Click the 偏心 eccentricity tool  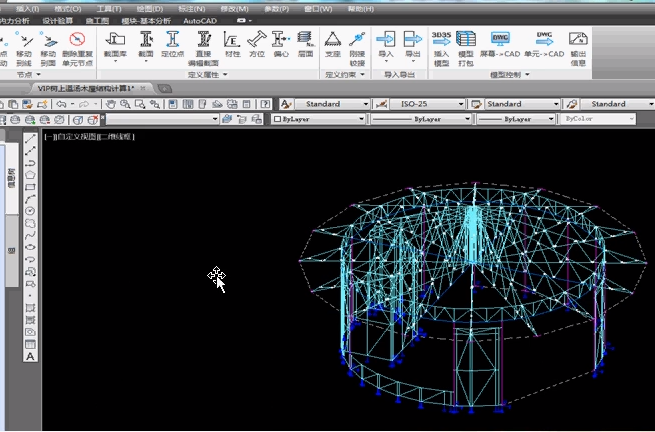[x=281, y=44]
